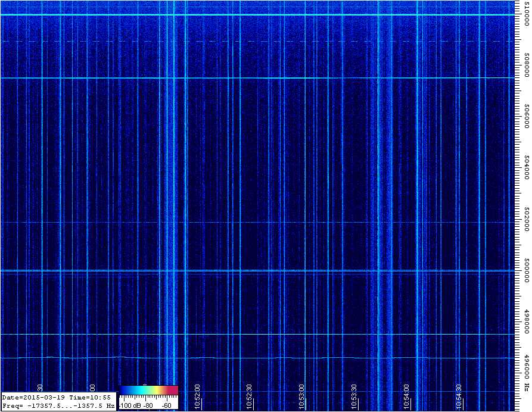Click the 10:52:30 time marker
The width and height of the screenshot is (532, 412).
[x=249, y=397]
